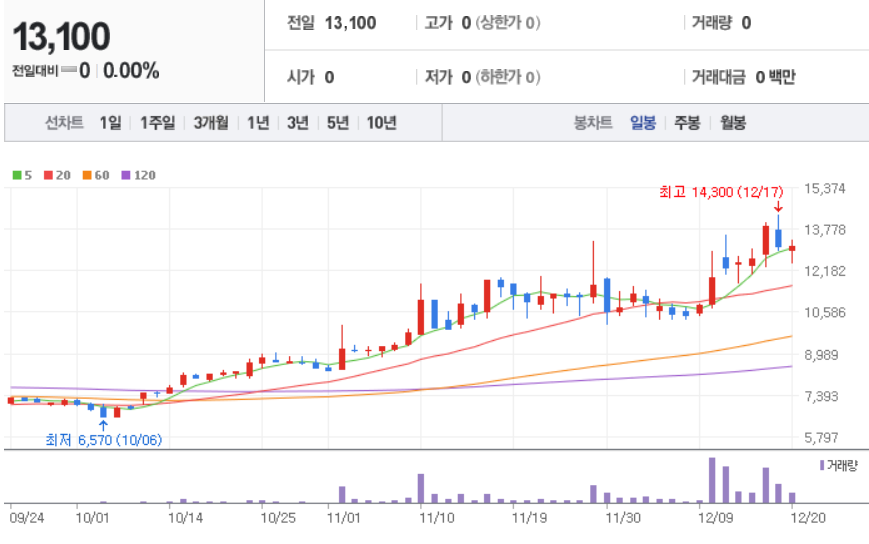
Task: Click the 12/20 date axis label
Action: click(x=808, y=518)
